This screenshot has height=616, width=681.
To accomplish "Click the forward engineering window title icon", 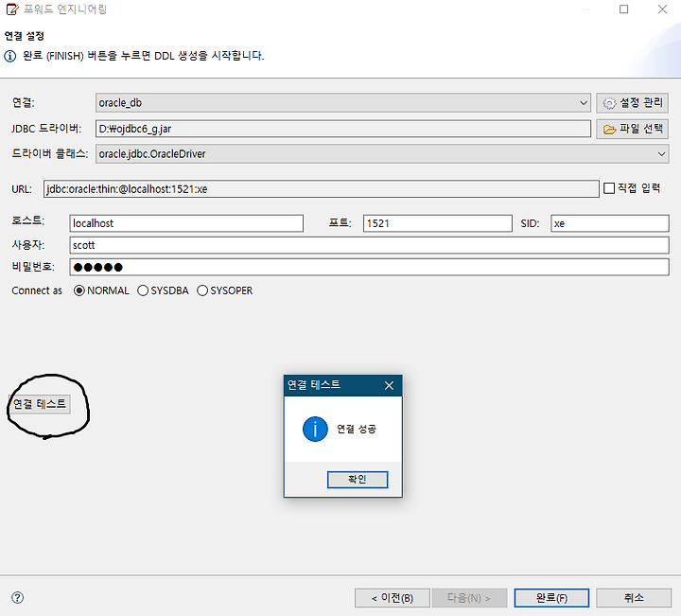I will point(12,9).
